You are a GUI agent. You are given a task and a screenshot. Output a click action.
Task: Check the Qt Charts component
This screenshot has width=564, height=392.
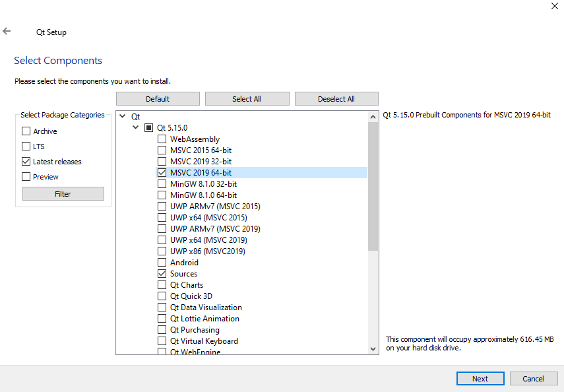162,284
